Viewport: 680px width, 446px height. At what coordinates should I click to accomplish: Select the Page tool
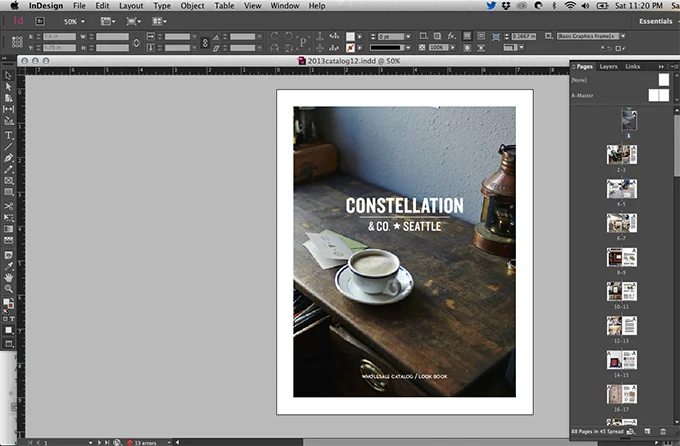(x=8, y=98)
